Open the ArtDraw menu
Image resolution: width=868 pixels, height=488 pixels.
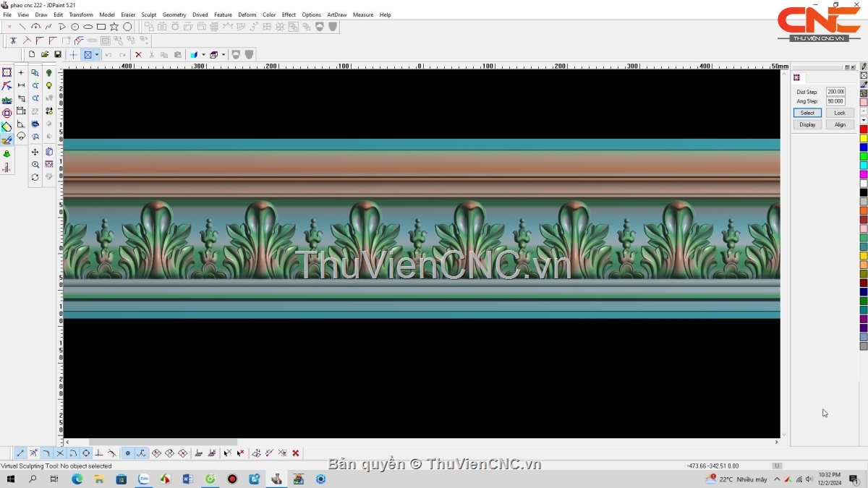[x=337, y=14]
